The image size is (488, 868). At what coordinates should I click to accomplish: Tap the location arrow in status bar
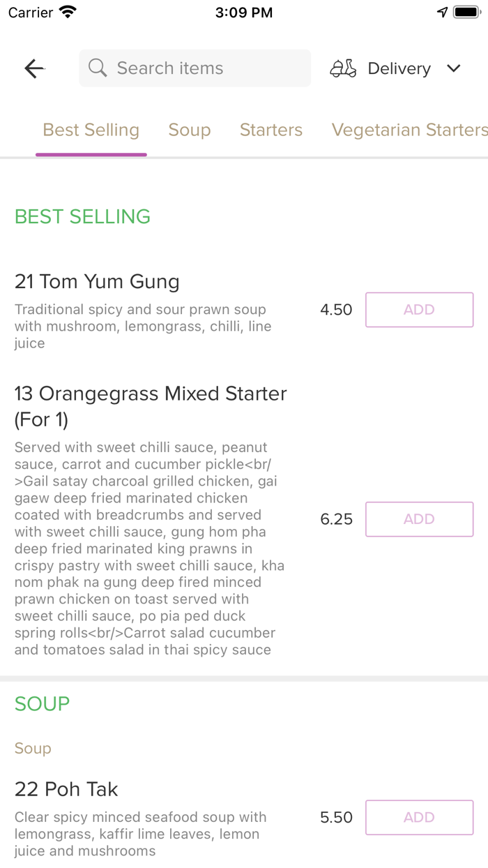pos(442,13)
